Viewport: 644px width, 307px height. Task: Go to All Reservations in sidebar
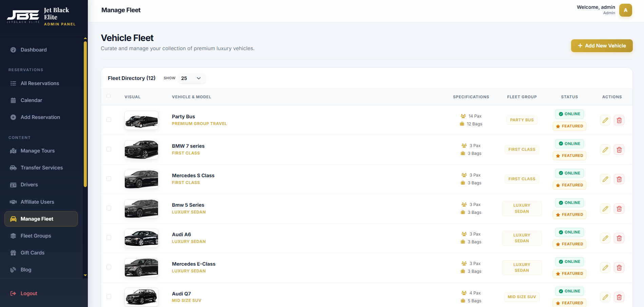40,83
